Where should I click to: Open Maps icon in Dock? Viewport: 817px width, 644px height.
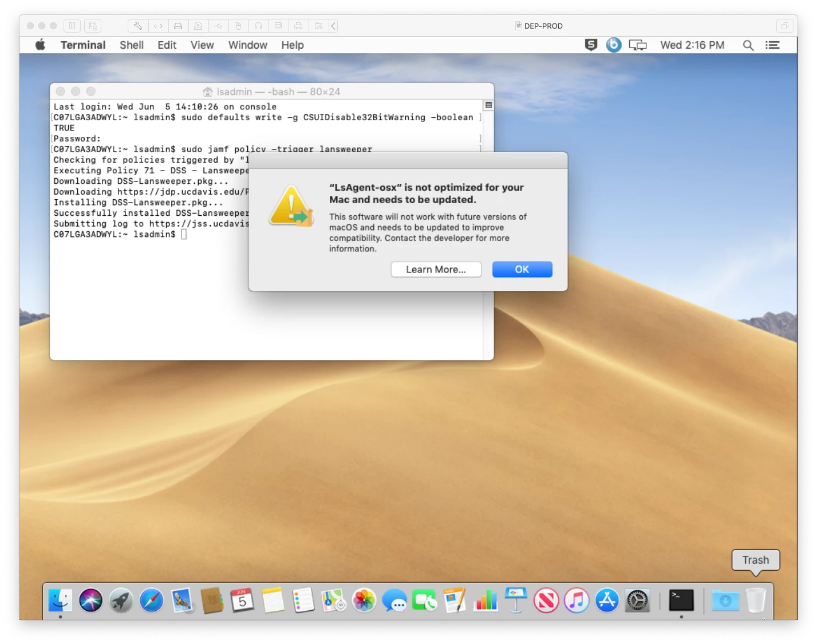(x=334, y=600)
